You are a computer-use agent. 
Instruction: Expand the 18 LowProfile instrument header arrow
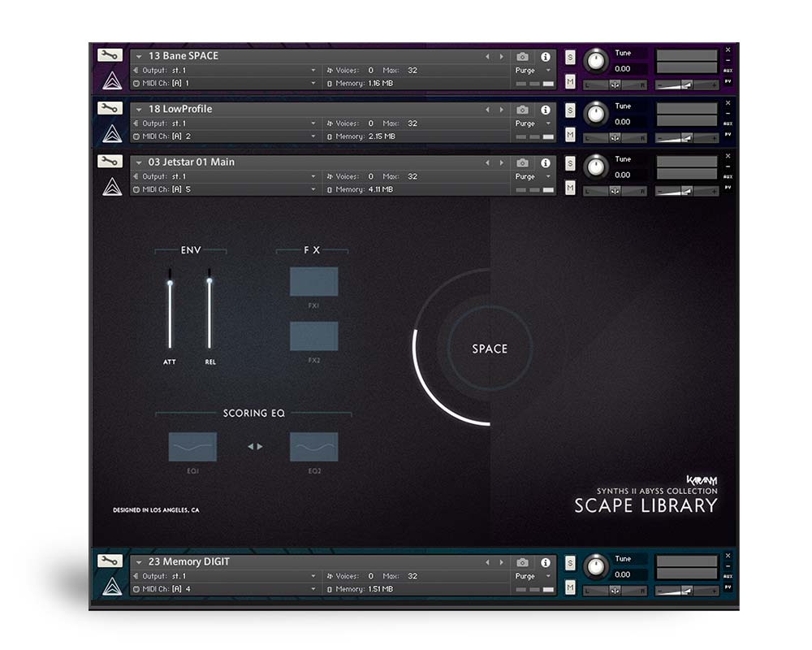pos(139,110)
